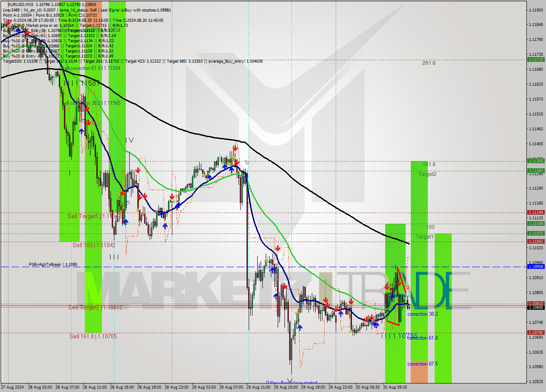This screenshot has width=546, height=392.
Task: Click the red 1.11149 price tag
Action: [x=536, y=212]
